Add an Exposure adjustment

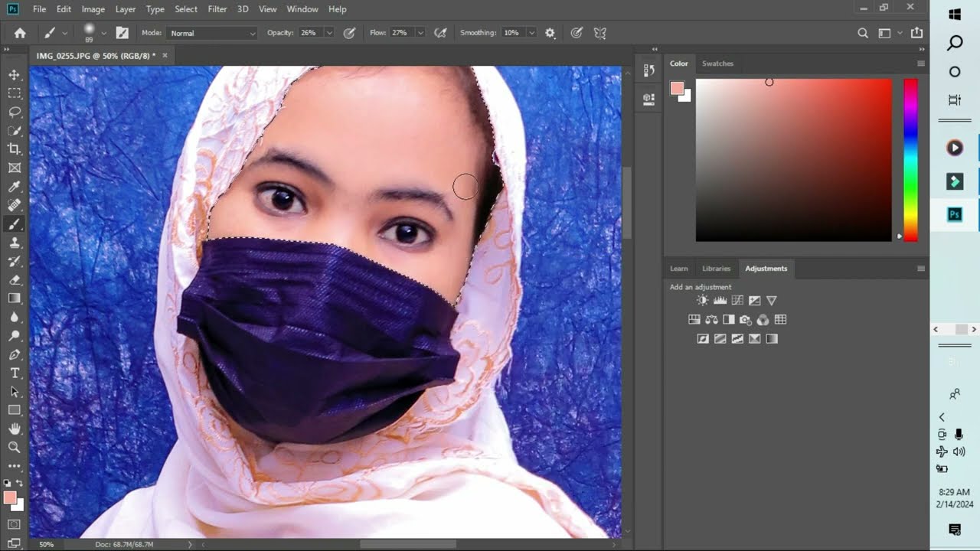coord(754,301)
